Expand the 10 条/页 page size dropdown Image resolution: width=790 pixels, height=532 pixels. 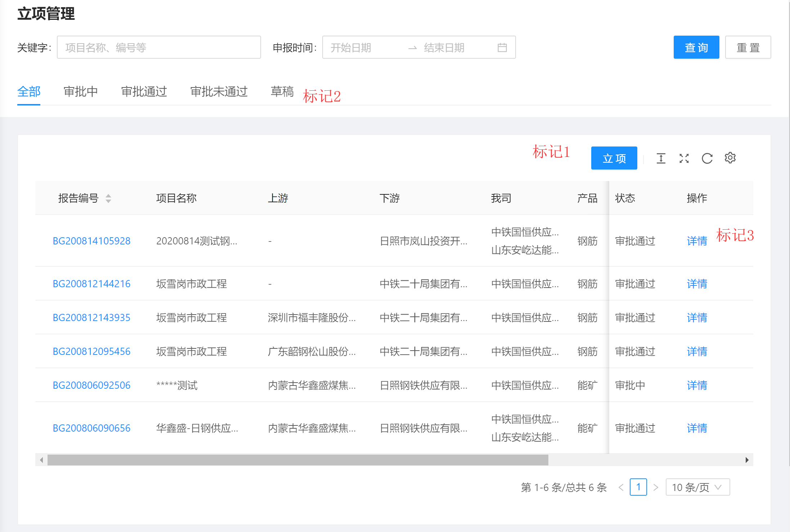tap(697, 487)
